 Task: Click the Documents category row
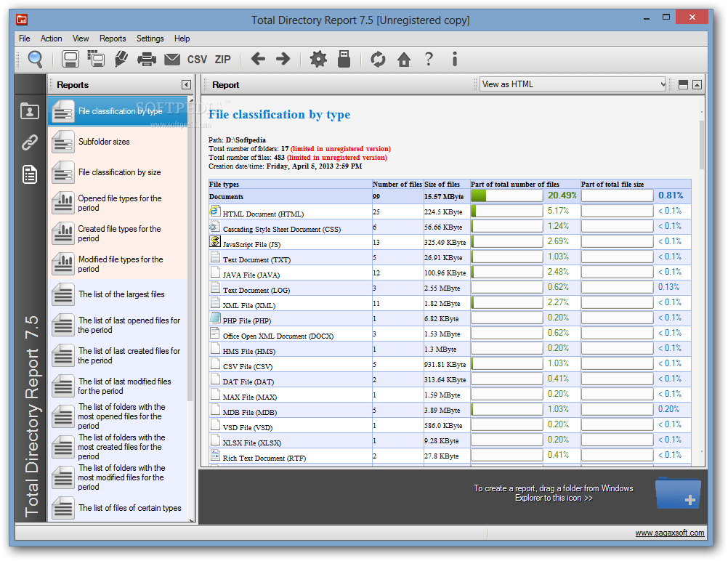[x=450, y=196]
